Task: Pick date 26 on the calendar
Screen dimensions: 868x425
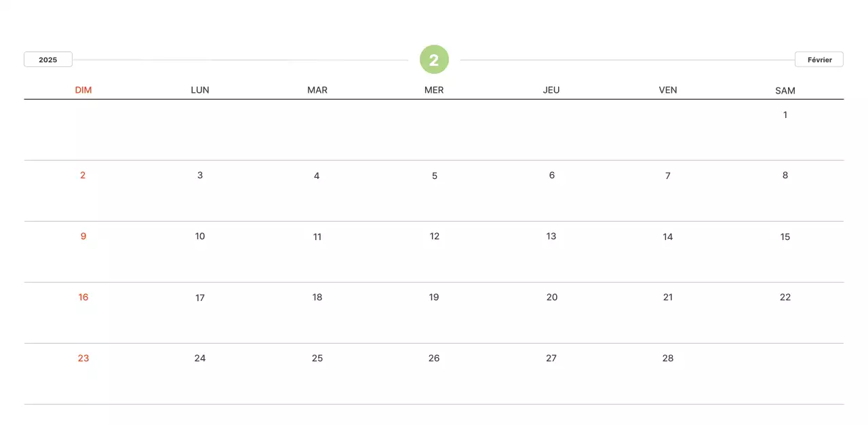Action: coord(434,359)
